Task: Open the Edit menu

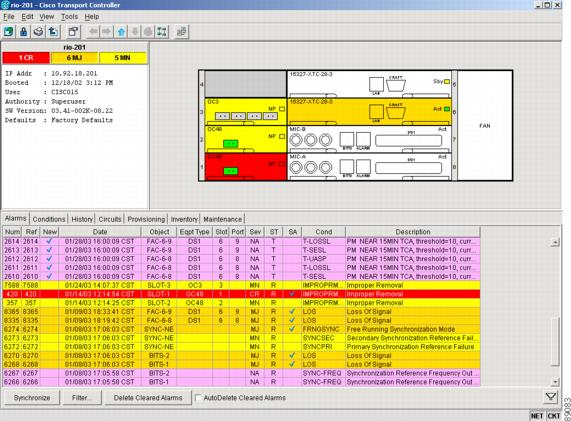Action: click(27, 17)
